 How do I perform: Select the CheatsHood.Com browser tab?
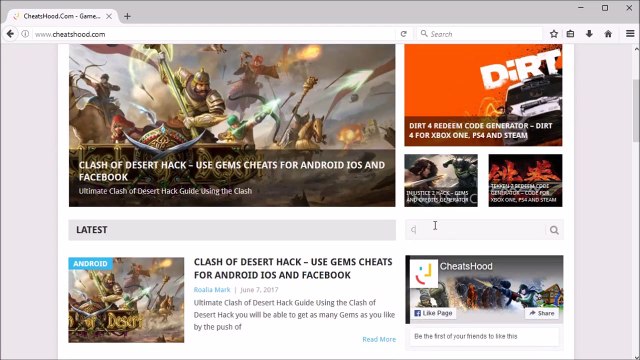tap(62, 16)
